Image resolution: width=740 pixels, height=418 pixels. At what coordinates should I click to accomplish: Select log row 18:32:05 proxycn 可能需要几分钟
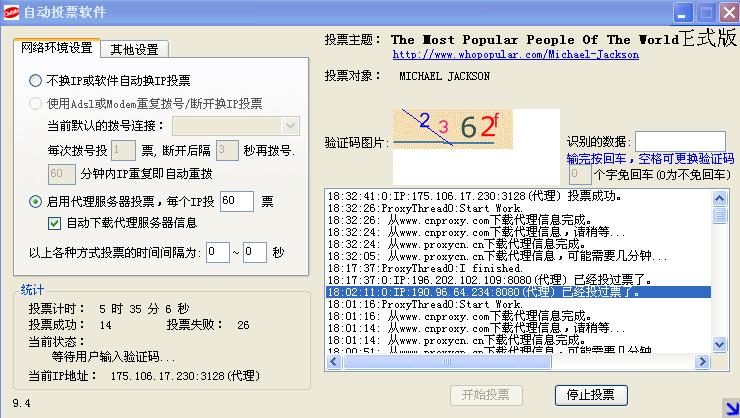pos(519,256)
